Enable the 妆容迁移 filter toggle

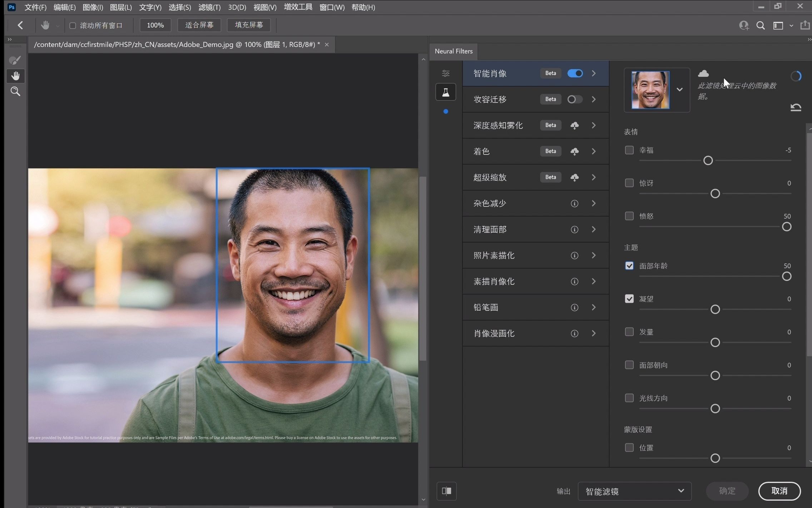[x=575, y=99]
